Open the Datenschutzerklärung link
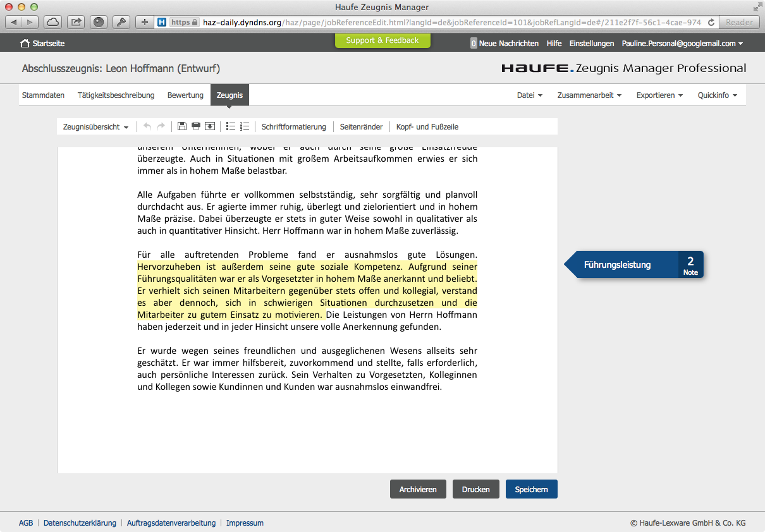765x532 pixels. pyautogui.click(x=80, y=523)
